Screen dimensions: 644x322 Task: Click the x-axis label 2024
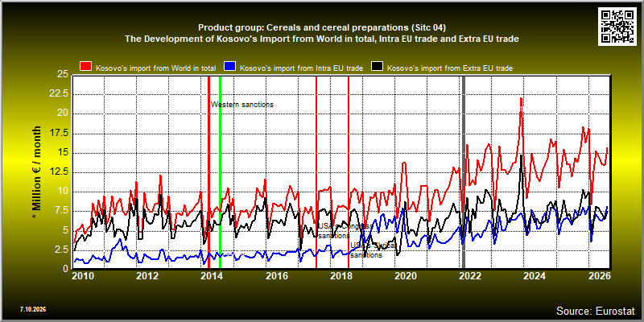(535, 276)
